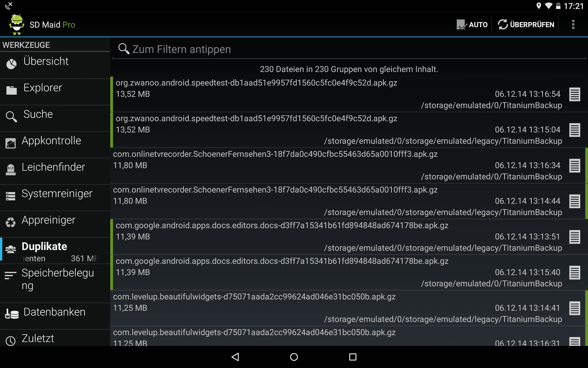This screenshot has height=368, width=588.
Task: Tap file icon for speedtest 13:15:04 entry
Action: (x=575, y=130)
